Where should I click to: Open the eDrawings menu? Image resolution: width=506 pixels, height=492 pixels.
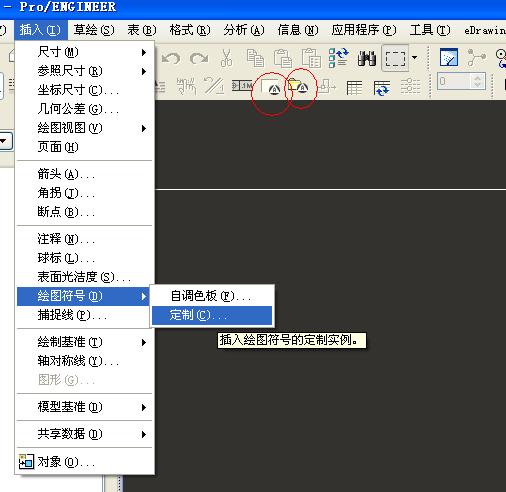pyautogui.click(x=485, y=30)
